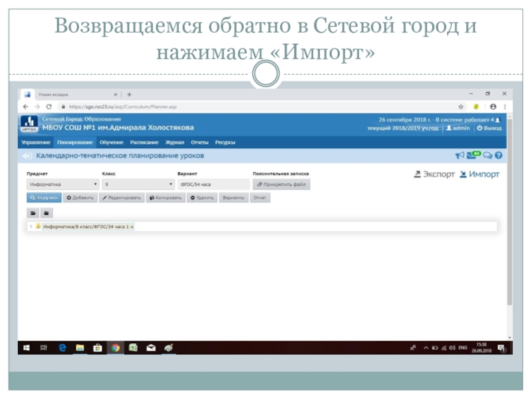532x399 pixels.
Task: Click the back arrow beside page title
Action: 27,156
